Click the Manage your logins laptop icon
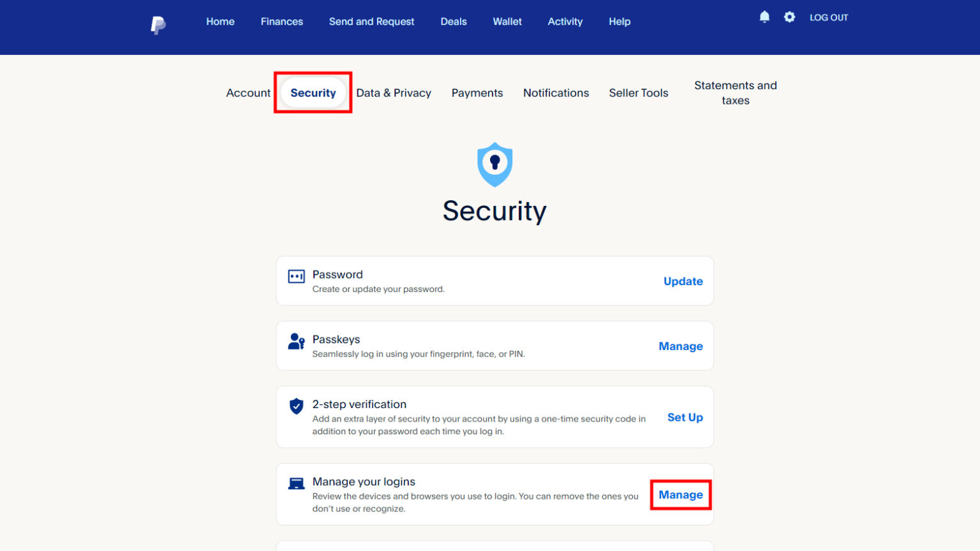 (x=295, y=483)
